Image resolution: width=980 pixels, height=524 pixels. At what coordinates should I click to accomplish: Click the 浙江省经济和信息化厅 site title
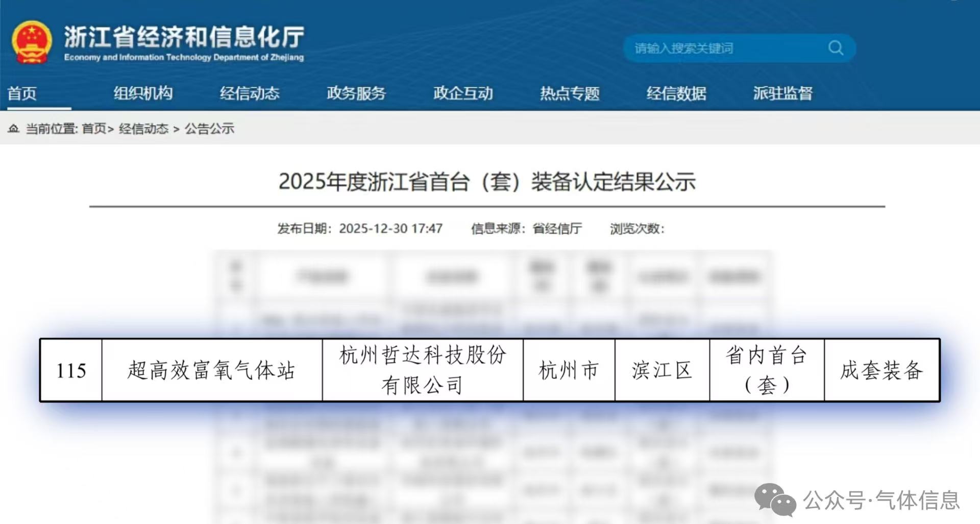pos(184,38)
